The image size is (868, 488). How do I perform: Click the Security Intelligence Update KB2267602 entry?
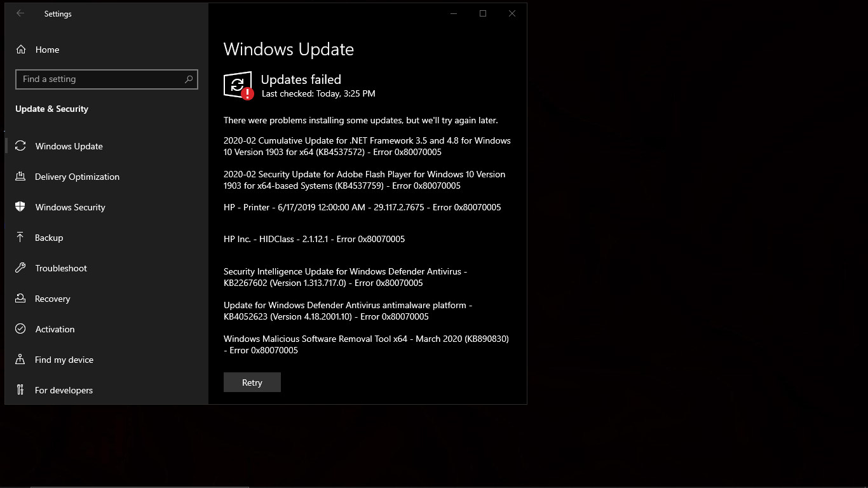coord(346,277)
